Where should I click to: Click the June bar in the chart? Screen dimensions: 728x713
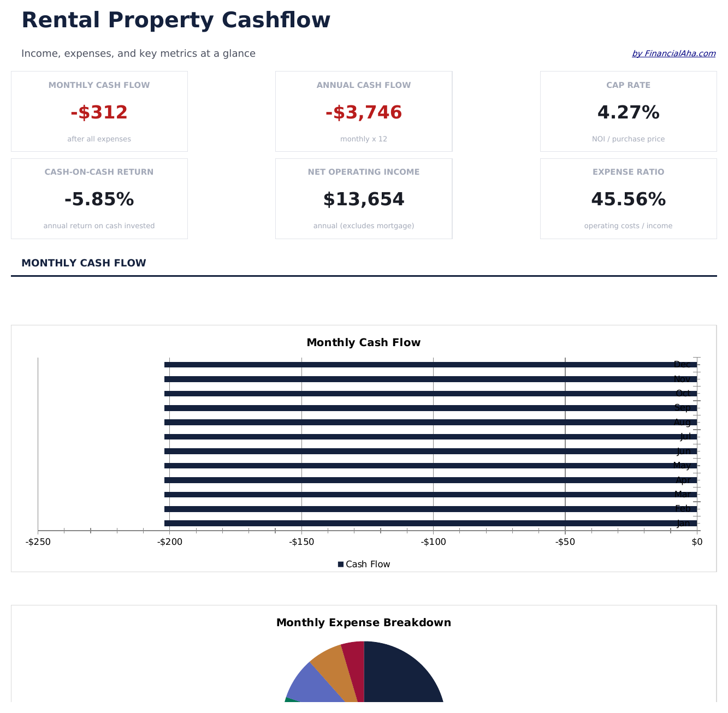click(415, 451)
